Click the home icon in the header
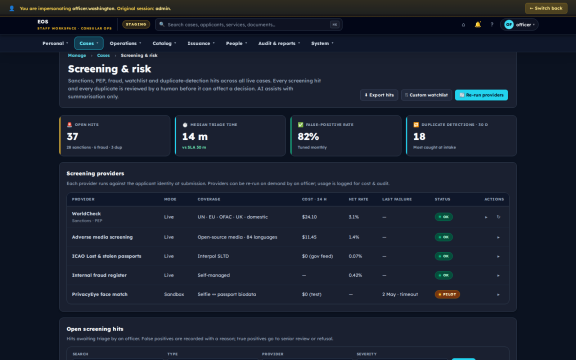 [x=463, y=25]
